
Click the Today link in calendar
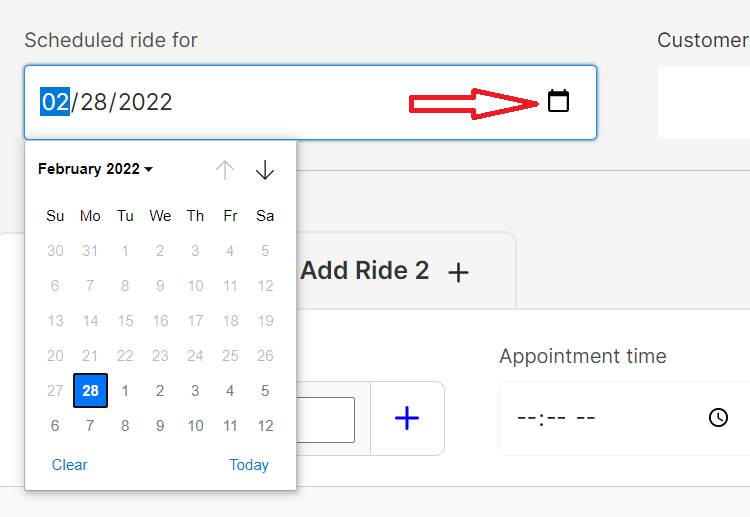pos(248,465)
